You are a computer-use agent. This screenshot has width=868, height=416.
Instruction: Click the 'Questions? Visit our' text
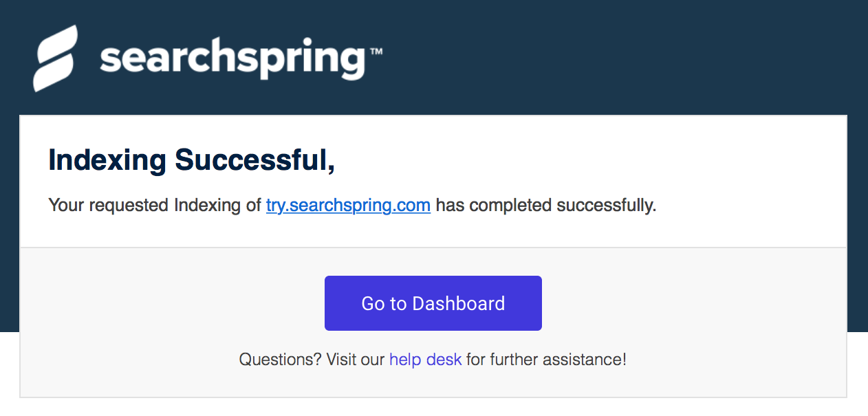click(x=312, y=359)
